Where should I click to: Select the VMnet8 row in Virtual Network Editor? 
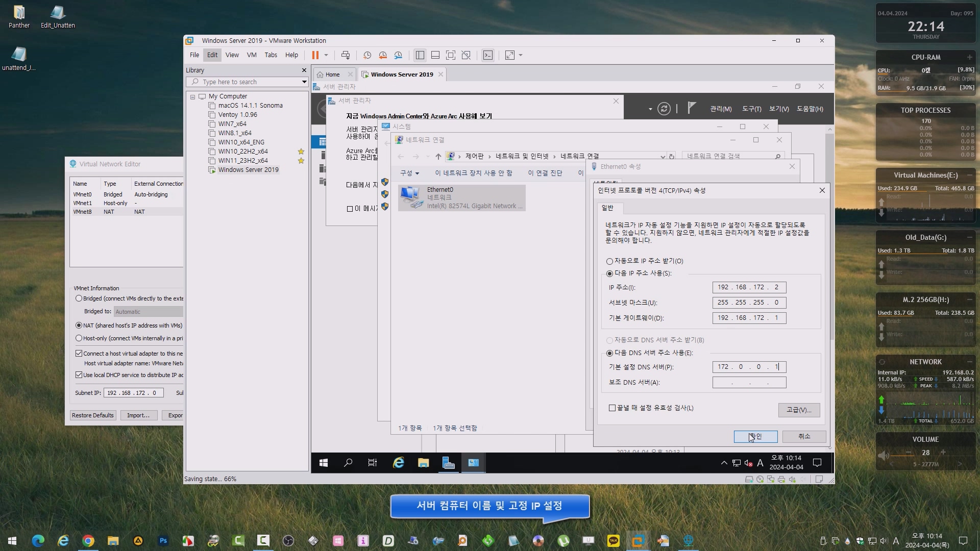(x=127, y=212)
